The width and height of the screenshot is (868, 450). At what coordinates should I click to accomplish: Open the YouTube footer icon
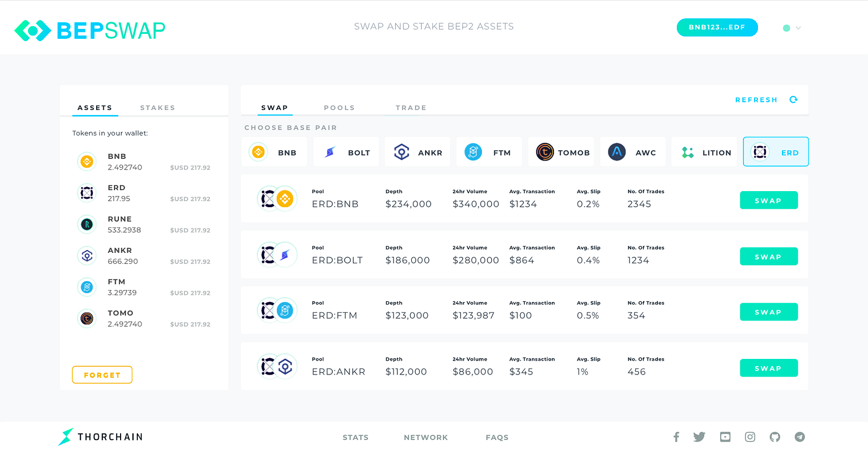pos(725,437)
